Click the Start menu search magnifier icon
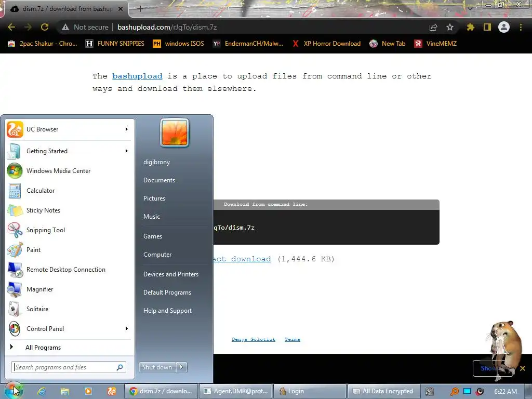The height and width of the screenshot is (399, 532). click(x=120, y=367)
